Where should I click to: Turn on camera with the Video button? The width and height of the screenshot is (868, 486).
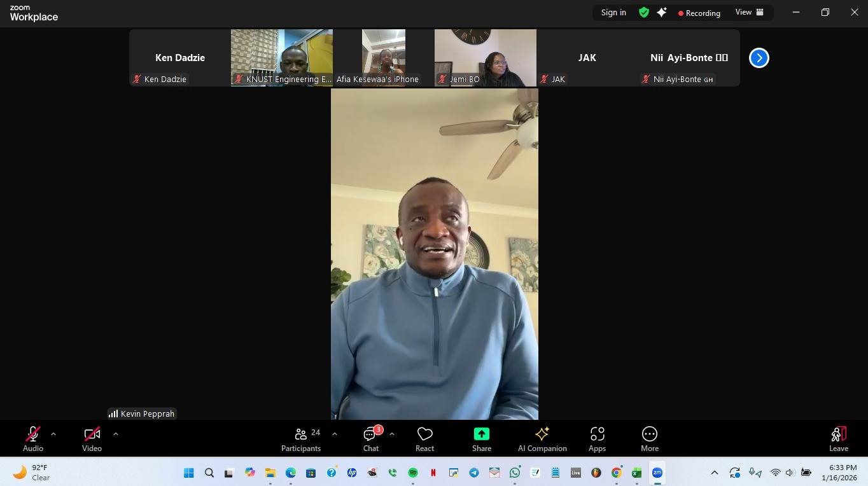[92, 438]
